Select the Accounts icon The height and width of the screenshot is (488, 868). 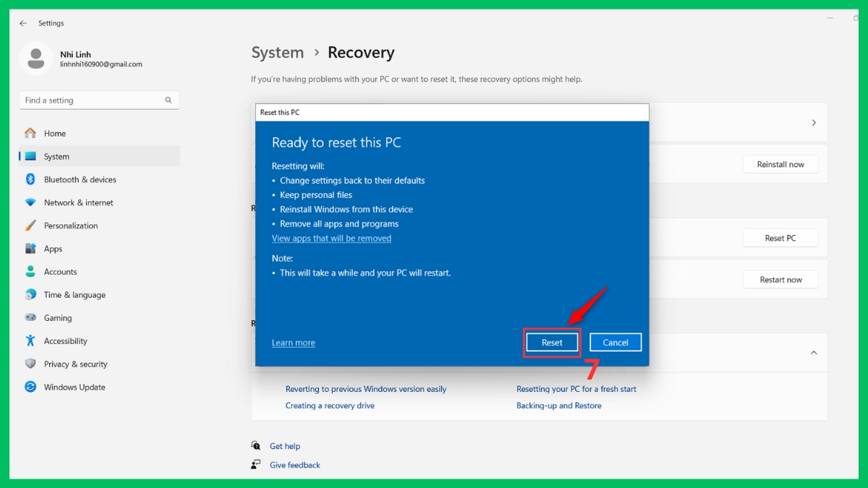click(29, 271)
